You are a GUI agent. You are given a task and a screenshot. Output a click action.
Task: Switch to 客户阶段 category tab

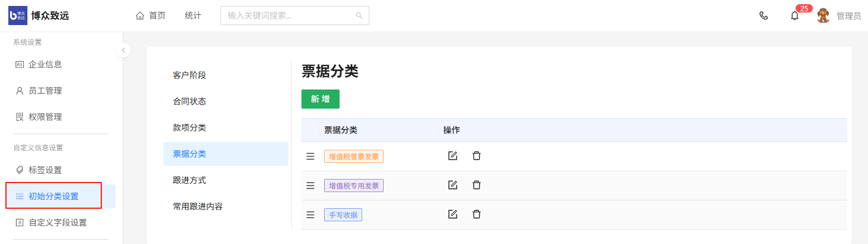(189, 75)
